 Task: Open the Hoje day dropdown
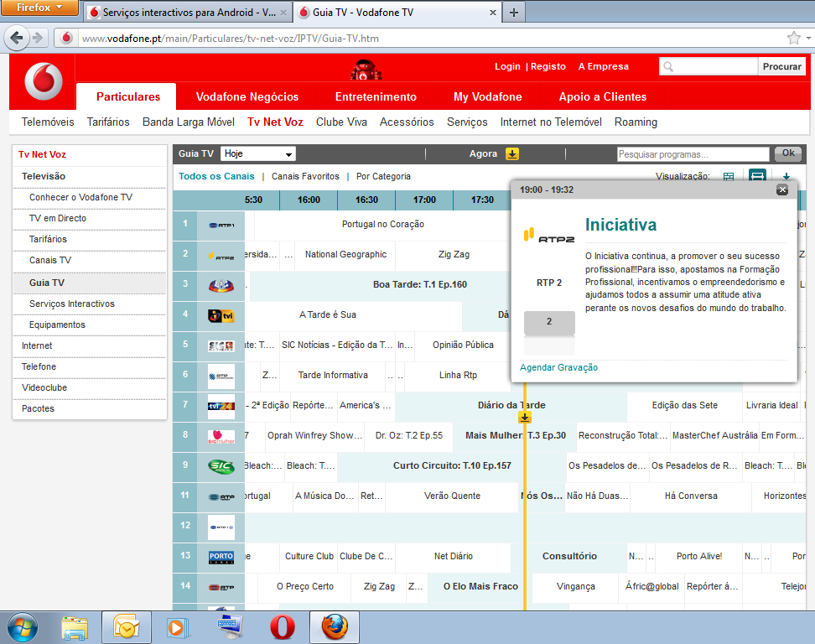click(258, 154)
